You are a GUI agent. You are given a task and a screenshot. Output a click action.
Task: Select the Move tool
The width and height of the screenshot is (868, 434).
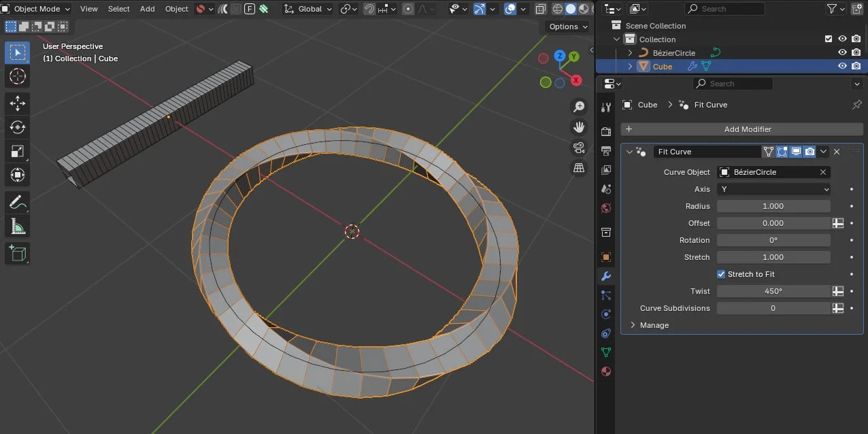17,103
